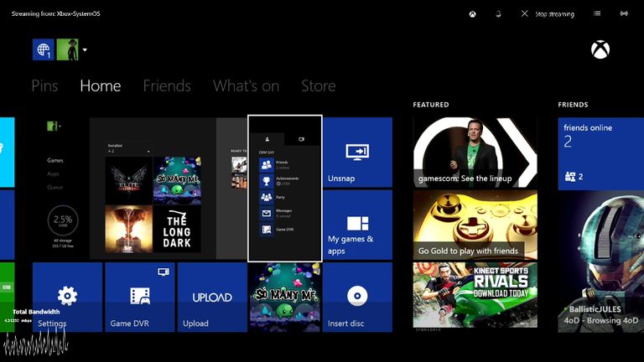Click the My games & apps grid icon
644x362 pixels.
tap(357, 224)
